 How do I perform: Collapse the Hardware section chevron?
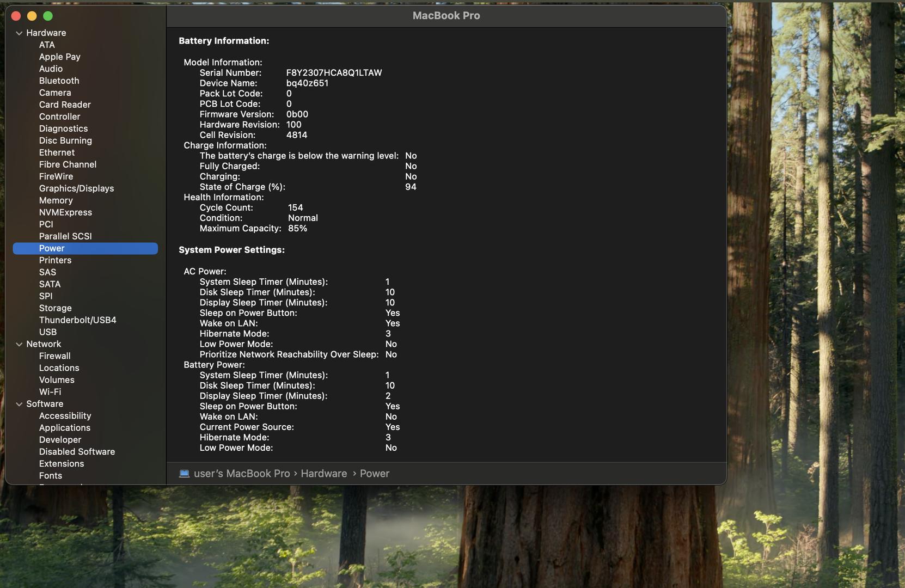[x=19, y=33]
